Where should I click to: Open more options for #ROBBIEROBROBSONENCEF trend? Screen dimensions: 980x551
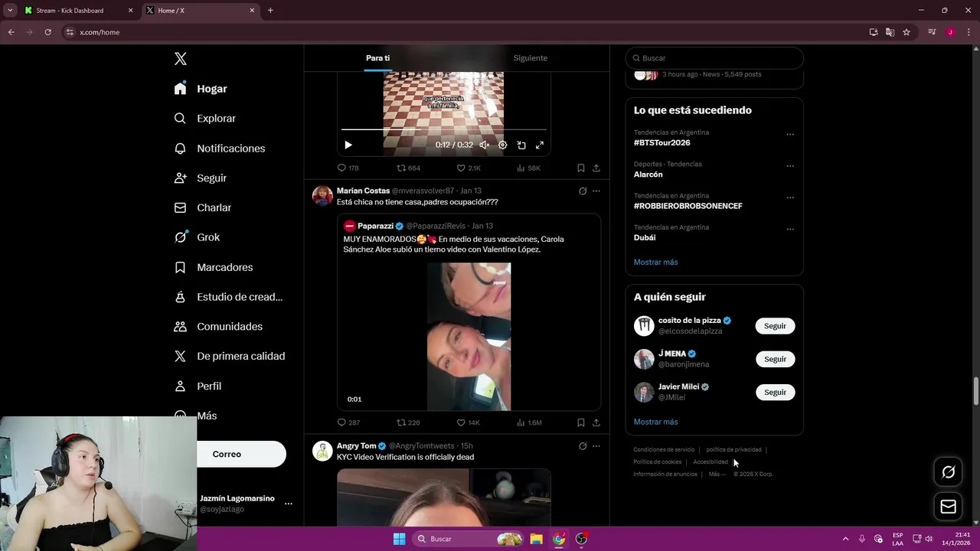[x=790, y=197]
